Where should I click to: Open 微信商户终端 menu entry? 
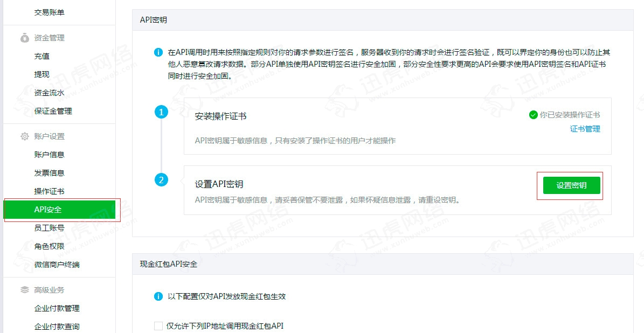pos(57,265)
